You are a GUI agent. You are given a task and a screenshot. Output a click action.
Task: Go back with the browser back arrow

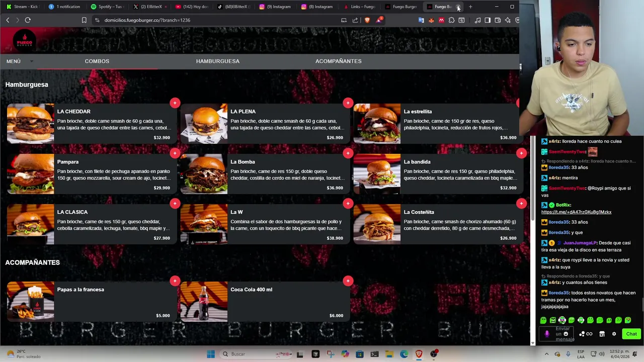click(x=8, y=20)
